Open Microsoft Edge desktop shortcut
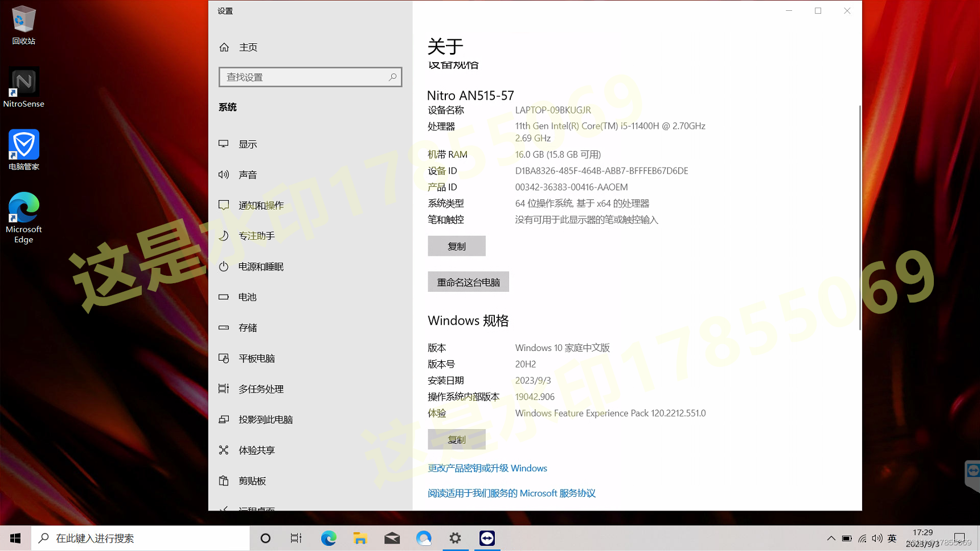Image resolution: width=980 pixels, height=551 pixels. (x=23, y=218)
